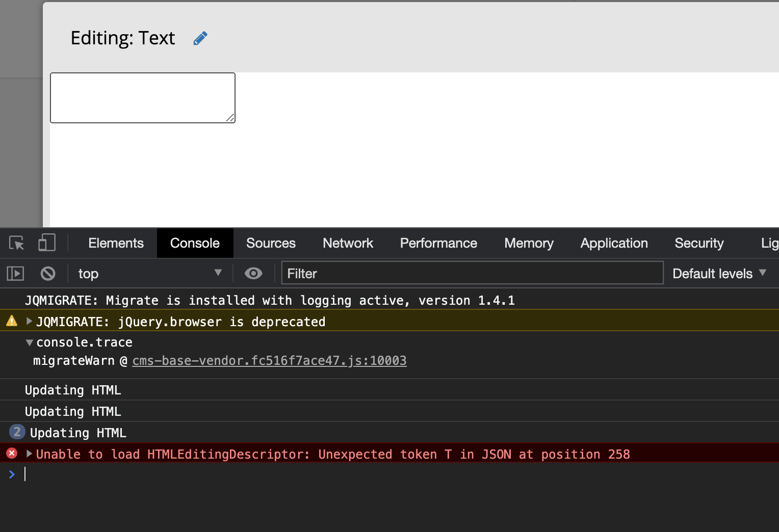
Task: Switch to the Network tab
Action: click(348, 243)
